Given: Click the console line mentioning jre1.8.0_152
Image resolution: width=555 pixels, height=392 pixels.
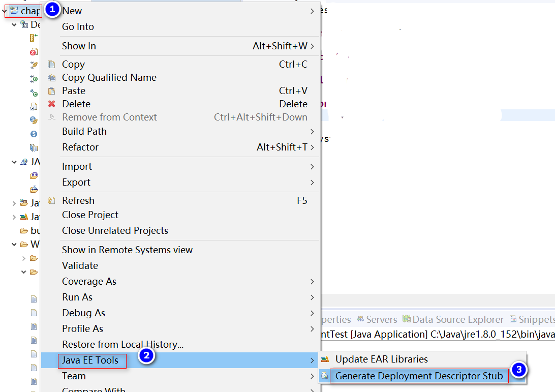Looking at the screenshot, I should [x=438, y=334].
